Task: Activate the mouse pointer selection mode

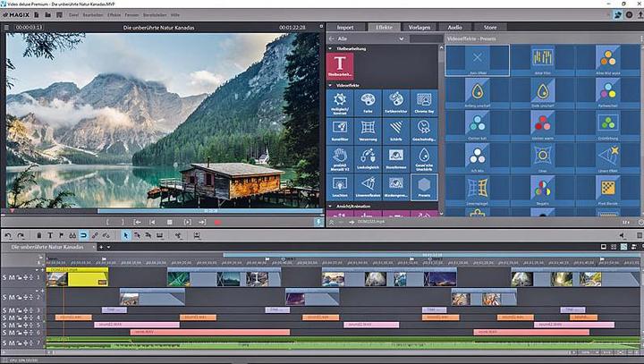Action: [x=126, y=235]
